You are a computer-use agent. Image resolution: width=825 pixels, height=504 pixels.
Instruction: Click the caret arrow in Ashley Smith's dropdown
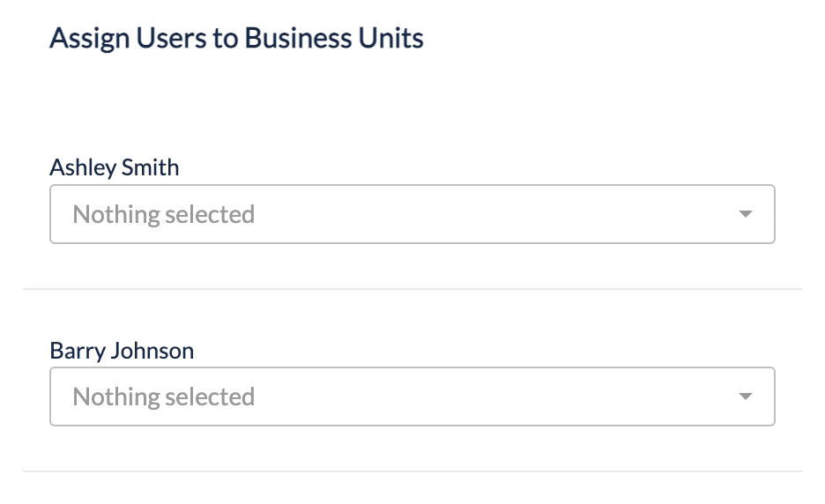click(x=746, y=214)
